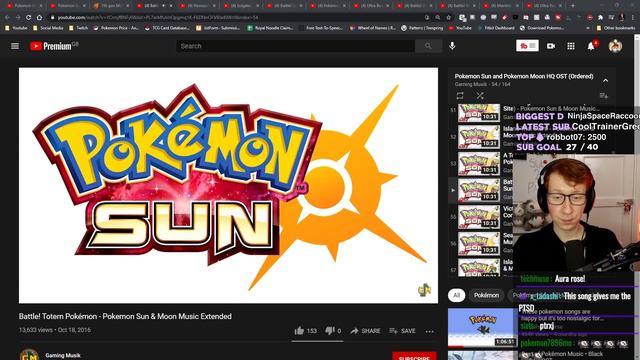Open the 1:06:51 recommended video thumbnail
640x360 pixels.
pos(483,328)
